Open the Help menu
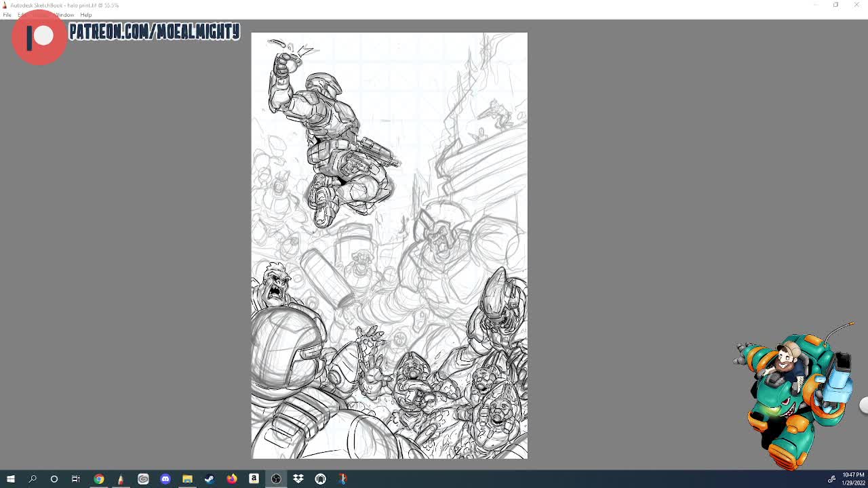 tap(86, 15)
